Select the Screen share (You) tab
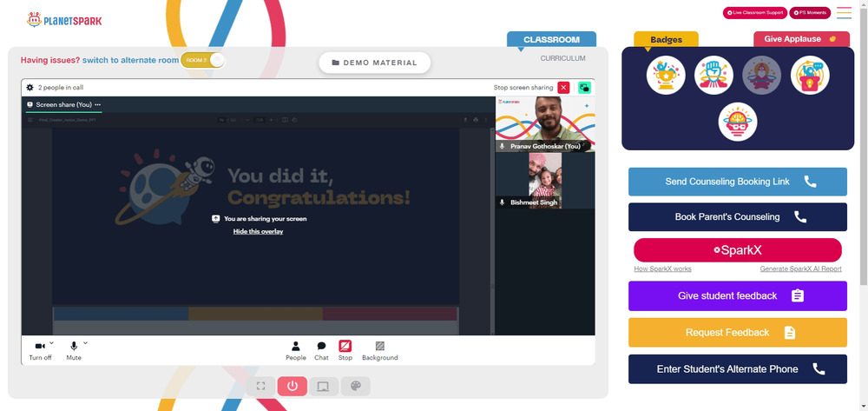The height and width of the screenshot is (411, 868). 63,104
